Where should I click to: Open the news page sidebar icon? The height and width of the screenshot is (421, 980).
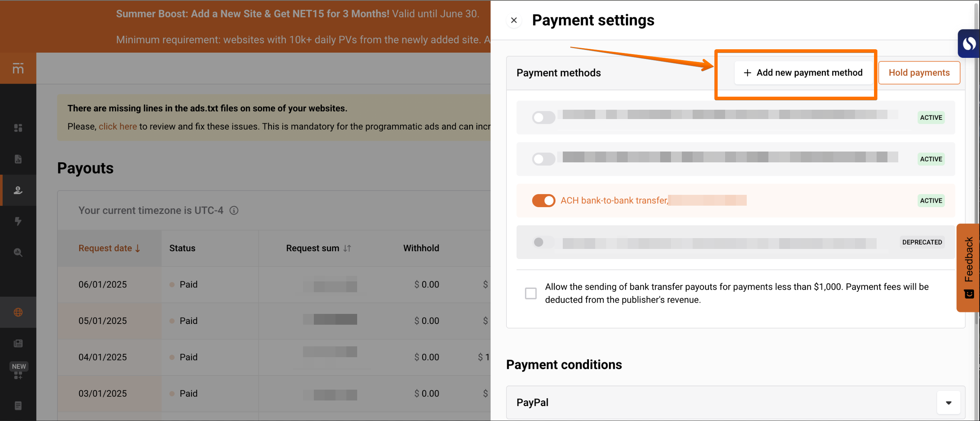tap(18, 343)
